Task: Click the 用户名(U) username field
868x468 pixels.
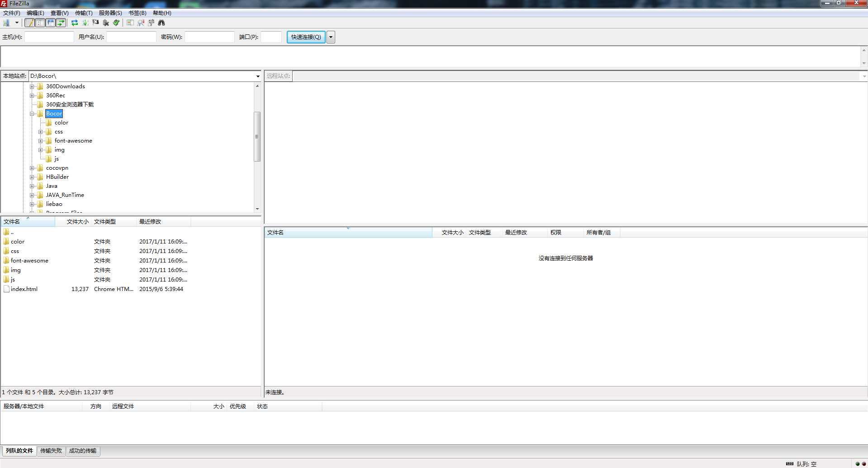Action: tap(131, 37)
